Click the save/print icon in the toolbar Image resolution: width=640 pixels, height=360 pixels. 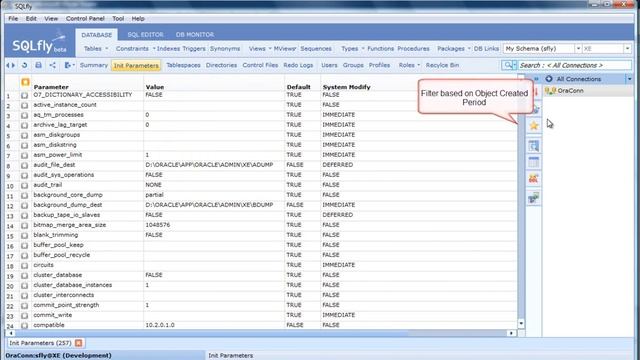(x=38, y=65)
